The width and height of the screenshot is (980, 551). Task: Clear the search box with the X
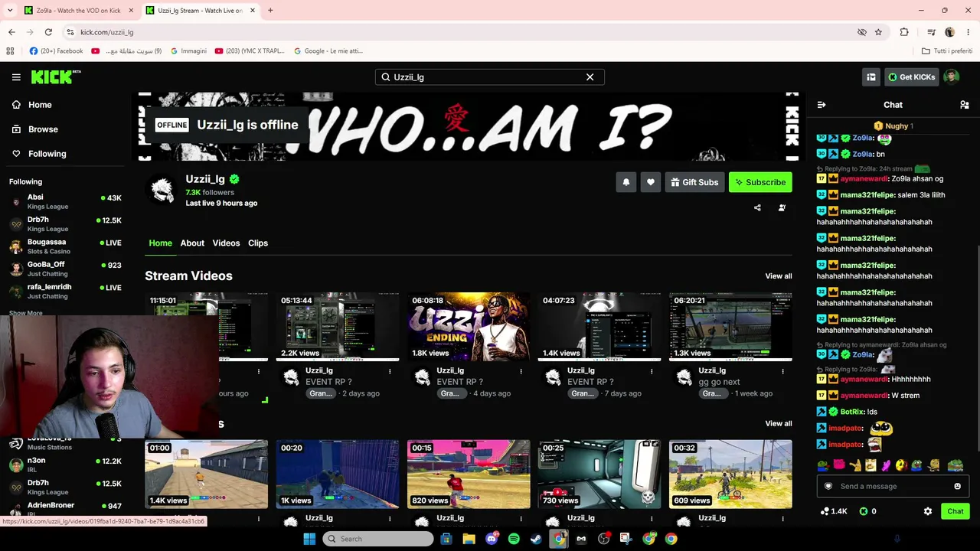coord(590,77)
